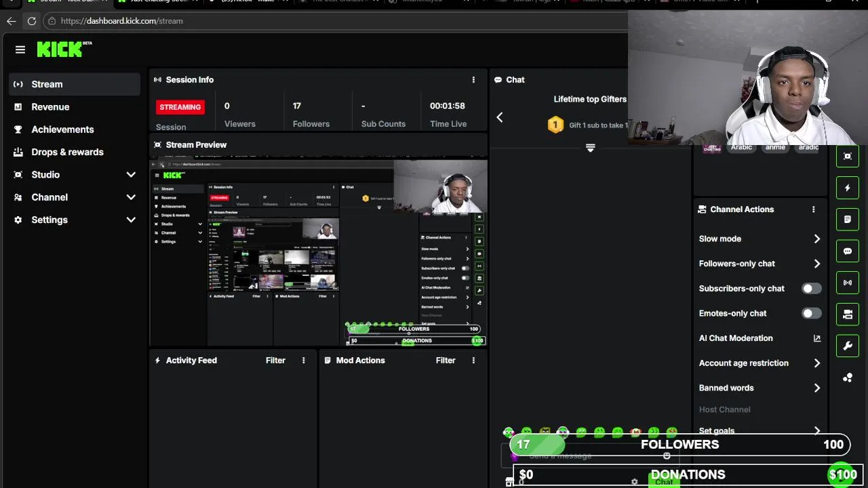
Task: Open Channel Actions more options menu
Action: pyautogui.click(x=814, y=209)
